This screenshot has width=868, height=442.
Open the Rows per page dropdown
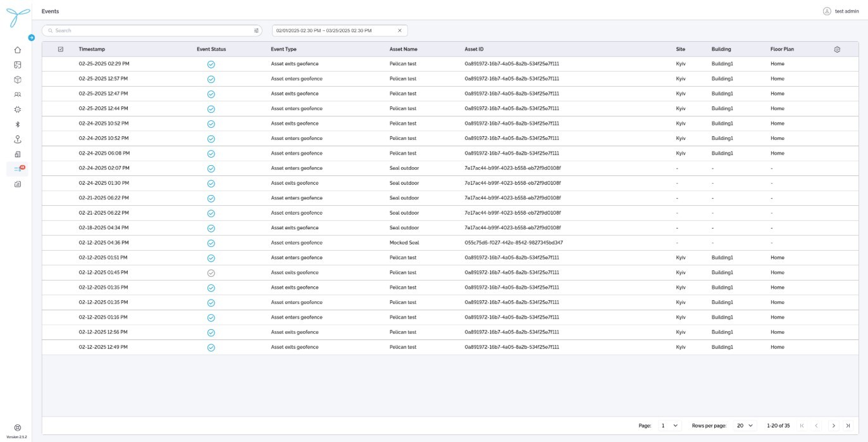pos(745,426)
